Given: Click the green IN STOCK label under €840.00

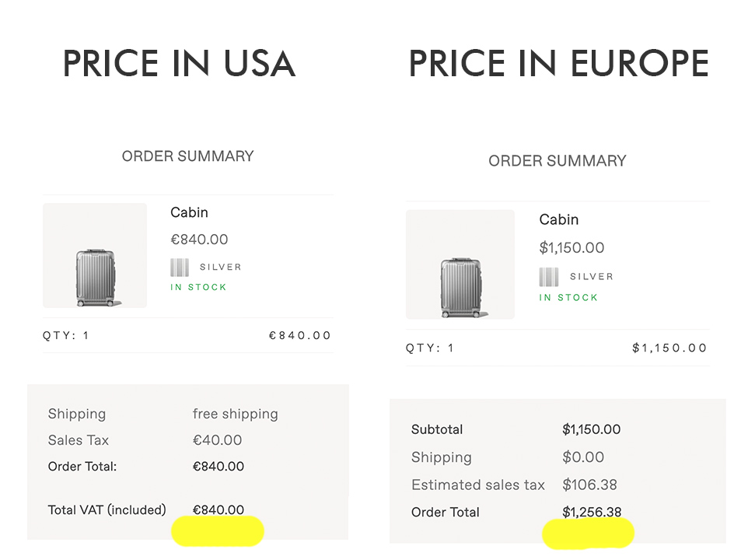Looking at the screenshot, I should 198,287.
